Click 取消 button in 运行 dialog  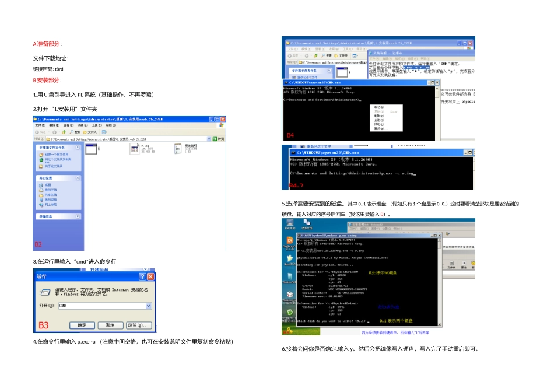tap(110, 325)
